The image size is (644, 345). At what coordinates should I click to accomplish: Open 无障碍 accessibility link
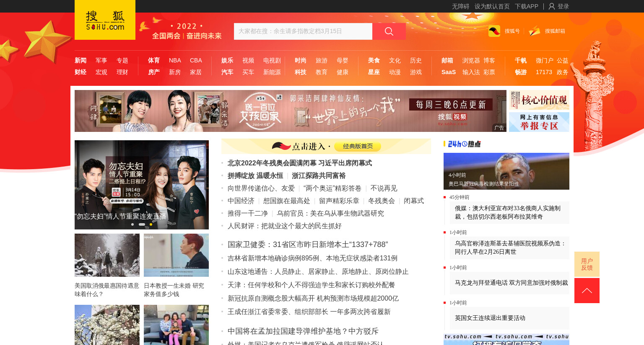point(460,6)
